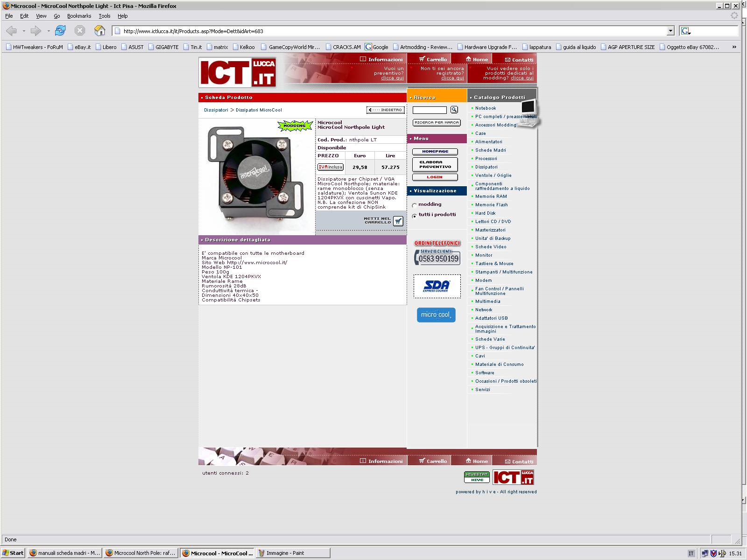Open the GIGABYTE bookmark
The height and width of the screenshot is (560, 747).
(163, 47)
